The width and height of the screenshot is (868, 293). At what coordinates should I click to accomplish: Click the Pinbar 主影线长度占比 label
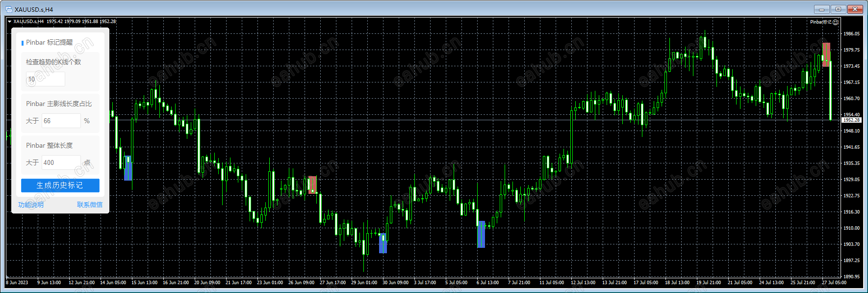pyautogui.click(x=59, y=104)
